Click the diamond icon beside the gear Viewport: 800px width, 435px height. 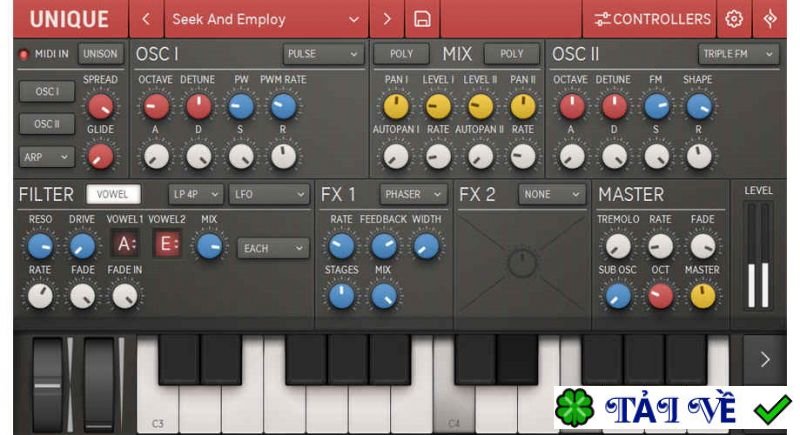[x=770, y=19]
